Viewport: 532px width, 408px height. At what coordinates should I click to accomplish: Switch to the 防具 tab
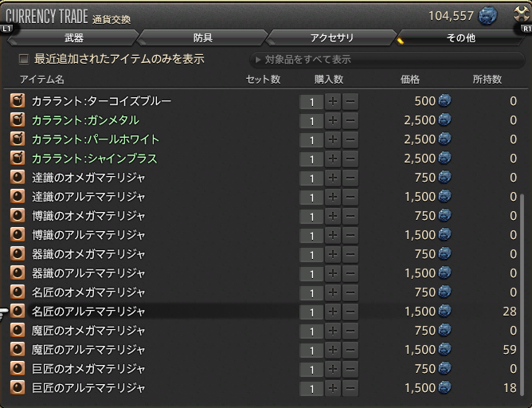pos(203,37)
